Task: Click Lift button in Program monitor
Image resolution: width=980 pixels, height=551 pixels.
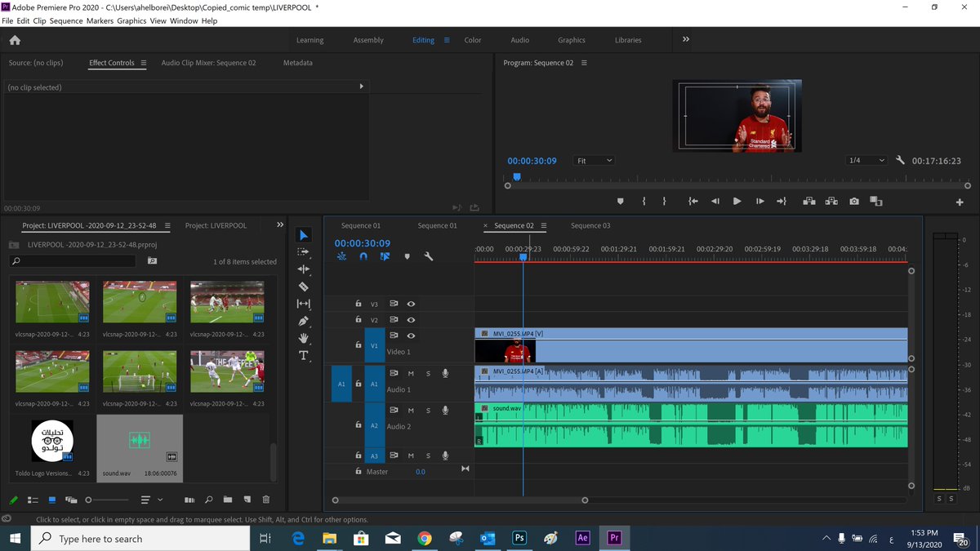Action: click(x=809, y=201)
